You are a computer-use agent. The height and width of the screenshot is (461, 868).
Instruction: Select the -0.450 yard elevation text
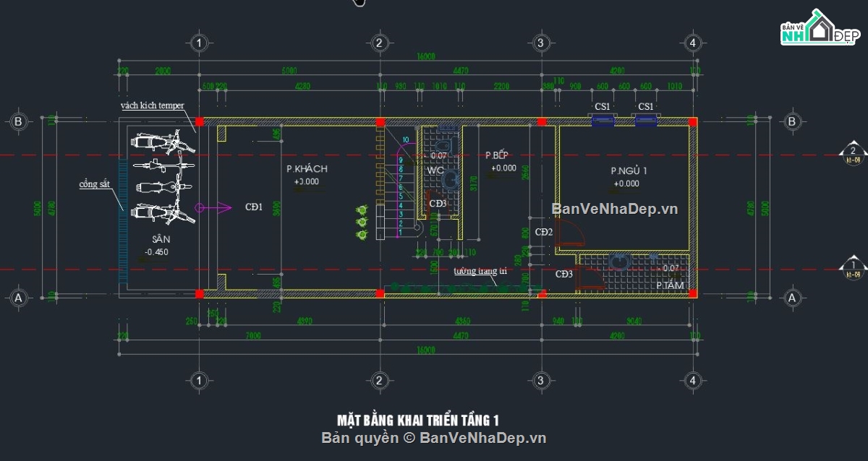pos(156,252)
